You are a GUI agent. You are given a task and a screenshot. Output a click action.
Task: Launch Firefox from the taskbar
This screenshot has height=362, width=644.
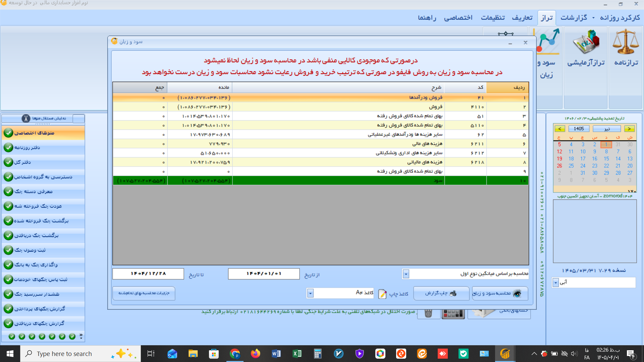click(x=255, y=354)
